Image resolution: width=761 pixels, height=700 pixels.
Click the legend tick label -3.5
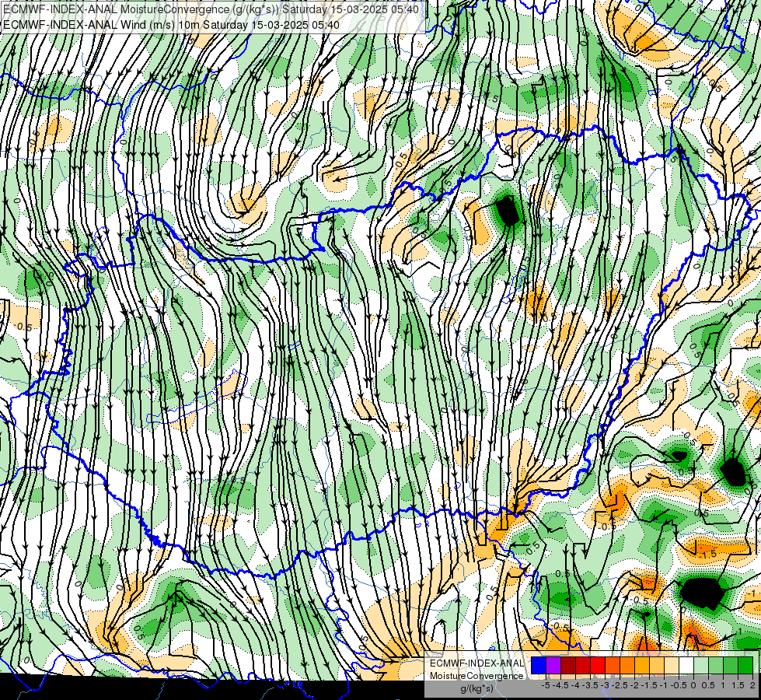[x=590, y=685]
